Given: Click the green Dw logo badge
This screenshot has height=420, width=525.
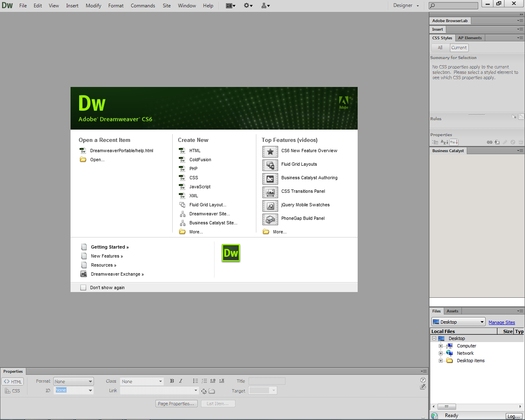Looking at the screenshot, I should [x=231, y=253].
